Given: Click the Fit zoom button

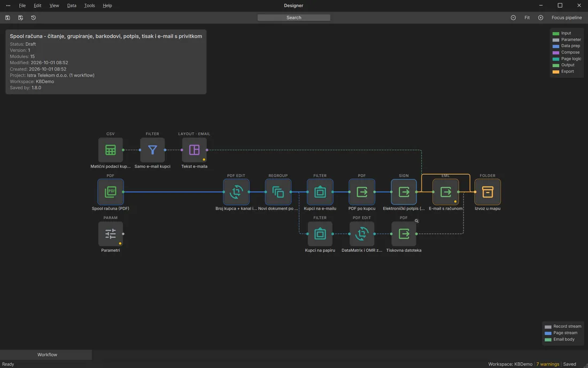Looking at the screenshot, I should (527, 18).
